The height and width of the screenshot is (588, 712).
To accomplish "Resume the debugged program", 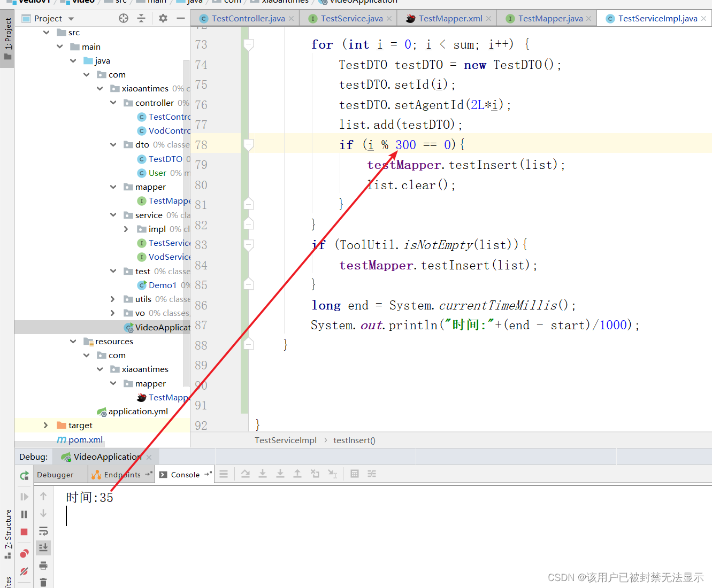I will point(24,497).
